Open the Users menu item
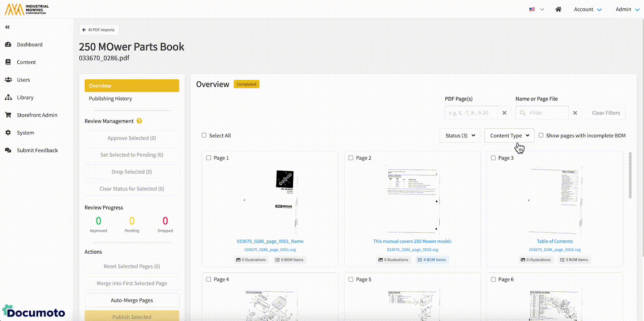The width and height of the screenshot is (644, 321). coord(23,80)
